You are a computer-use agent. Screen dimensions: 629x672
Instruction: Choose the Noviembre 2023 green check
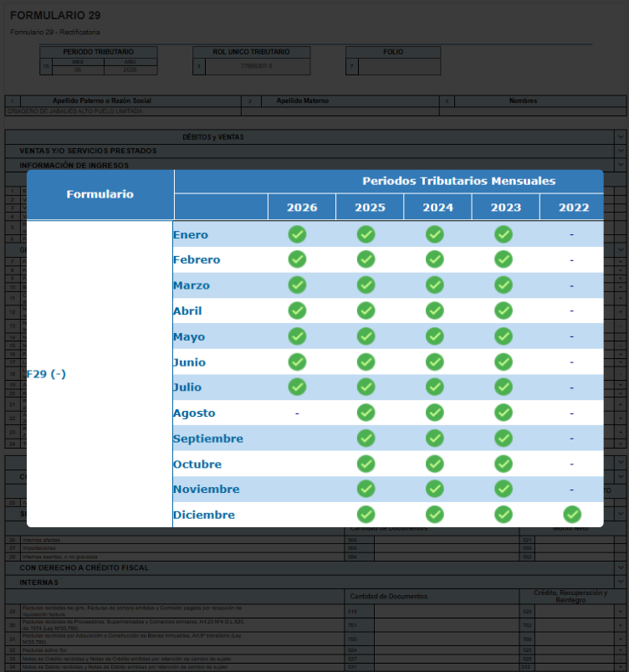(504, 489)
